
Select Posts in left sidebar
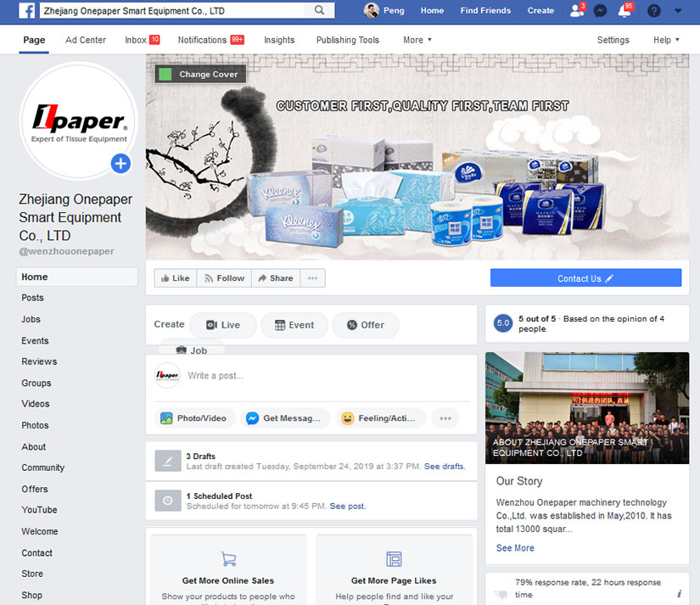coord(32,298)
